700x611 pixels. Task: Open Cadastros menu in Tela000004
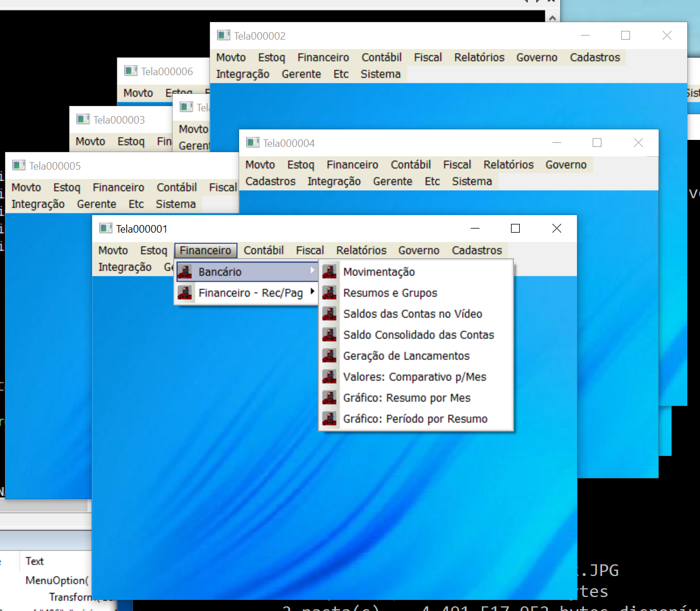[x=270, y=181]
